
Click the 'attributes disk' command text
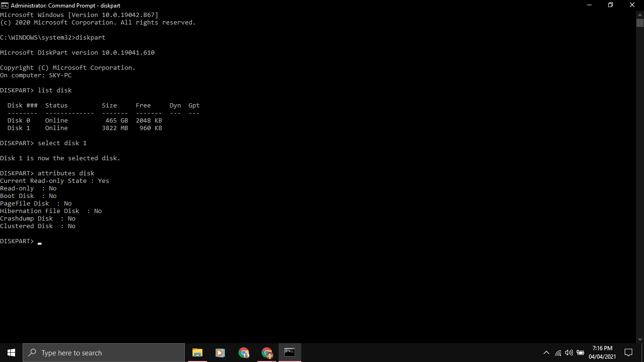click(x=66, y=173)
